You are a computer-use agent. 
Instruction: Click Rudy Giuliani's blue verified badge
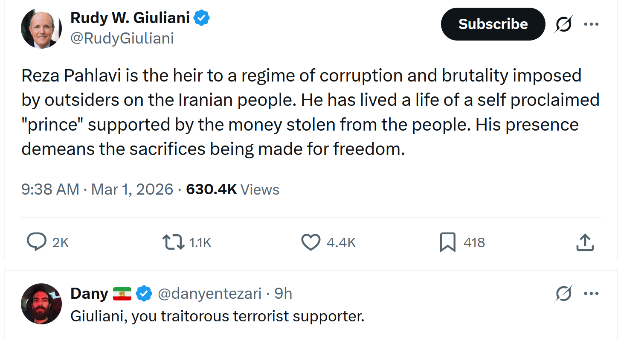[202, 18]
